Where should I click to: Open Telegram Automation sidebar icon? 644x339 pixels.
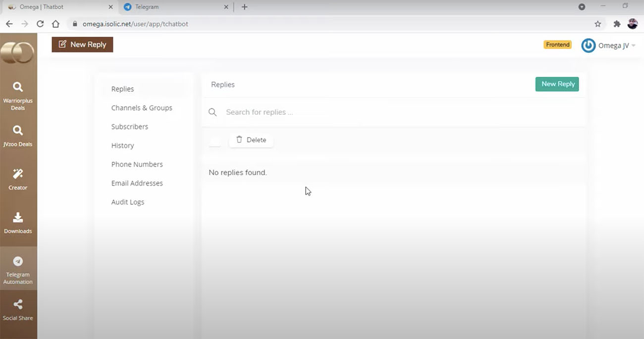pos(18,261)
